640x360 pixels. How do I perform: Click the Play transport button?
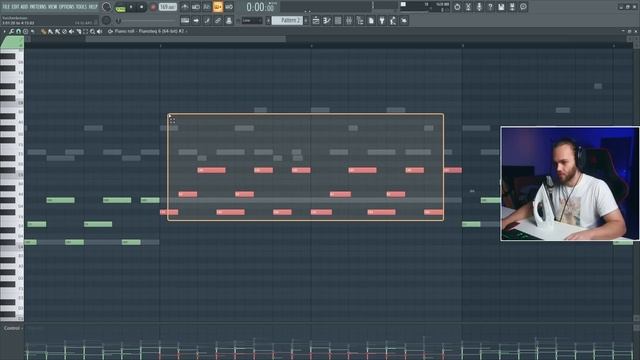click(x=131, y=7)
